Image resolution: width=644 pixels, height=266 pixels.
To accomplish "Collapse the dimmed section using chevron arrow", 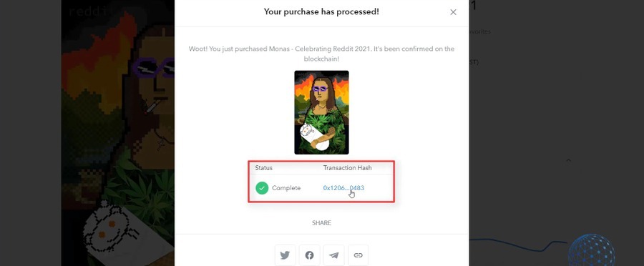I will click(568, 160).
